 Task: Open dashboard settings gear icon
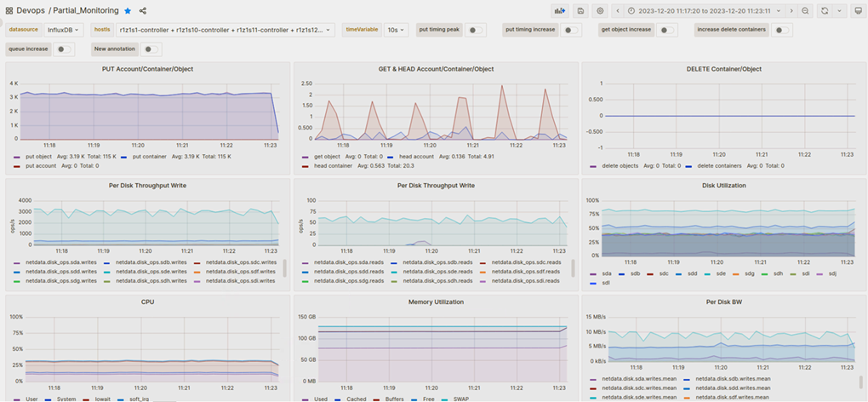pyautogui.click(x=600, y=10)
